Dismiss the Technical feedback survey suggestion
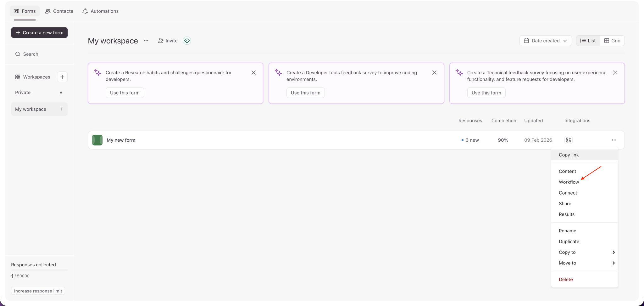This screenshot has height=306, width=644. point(615,73)
